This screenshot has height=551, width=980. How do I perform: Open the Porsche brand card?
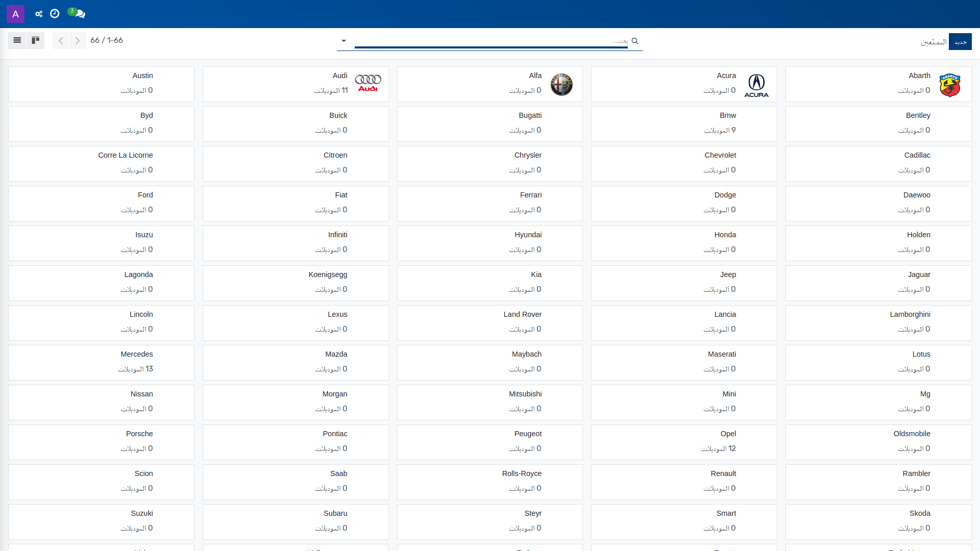pos(101,442)
